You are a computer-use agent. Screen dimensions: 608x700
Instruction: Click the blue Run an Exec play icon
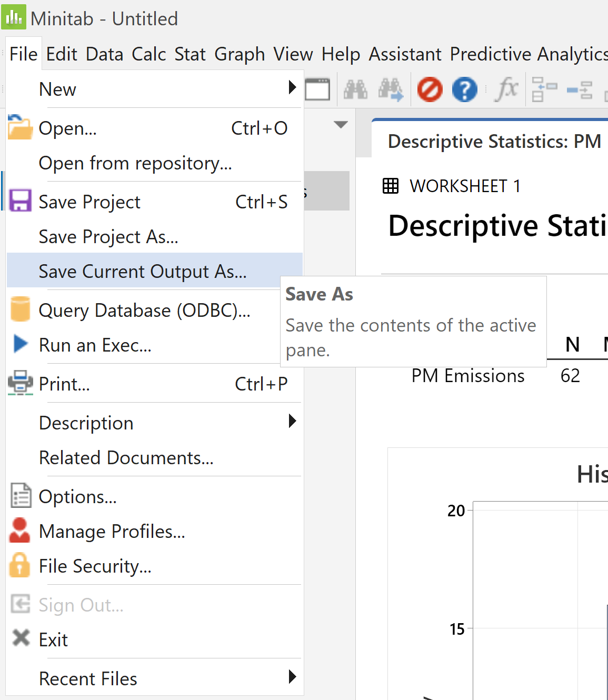tap(21, 344)
